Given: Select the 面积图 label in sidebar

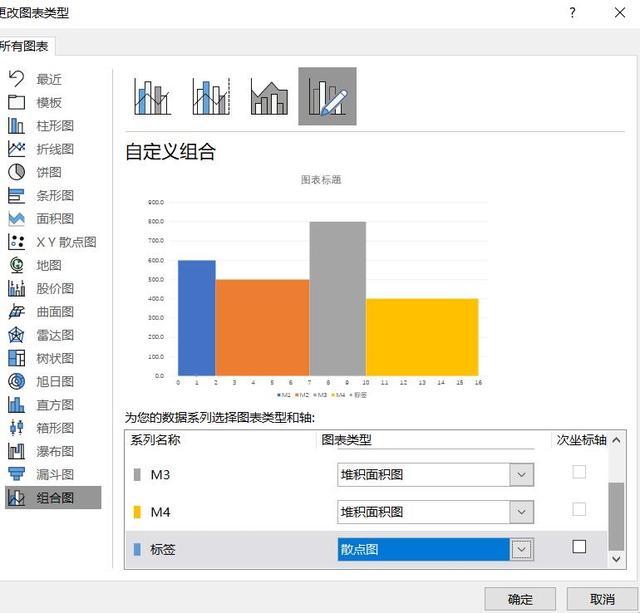Looking at the screenshot, I should [x=55, y=219].
